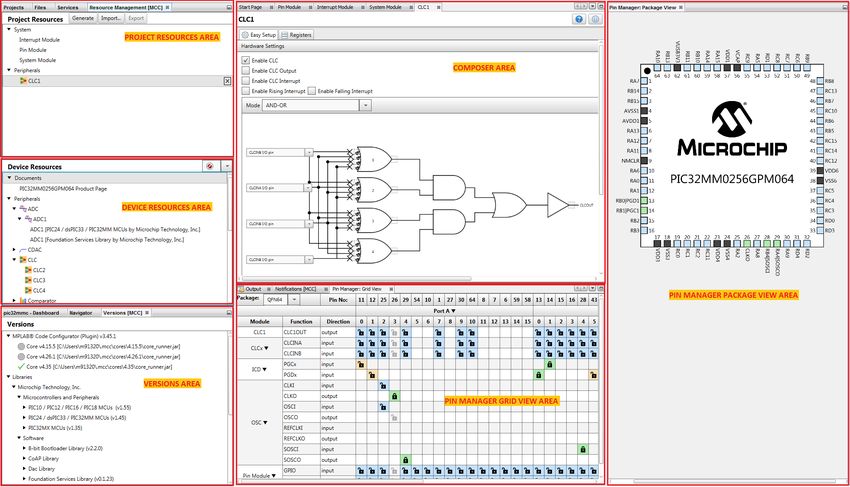Open CLC1 help with the blue question icon
Image resolution: width=850 pixels, height=487 pixels.
tap(579, 19)
